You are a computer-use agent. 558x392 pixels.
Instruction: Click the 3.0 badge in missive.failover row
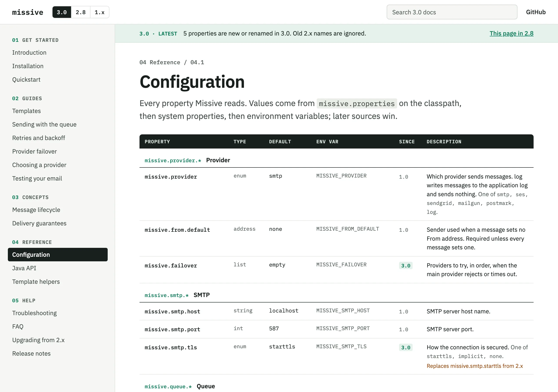tap(406, 265)
